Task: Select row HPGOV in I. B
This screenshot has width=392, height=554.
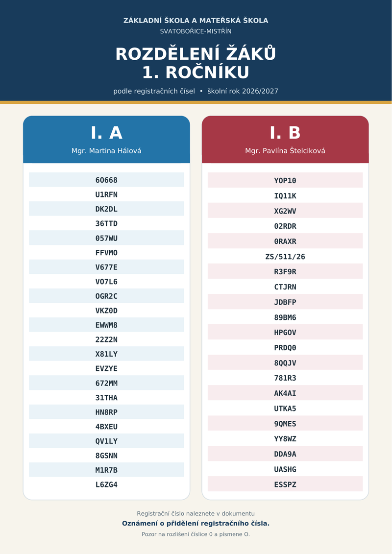Action: (x=285, y=332)
